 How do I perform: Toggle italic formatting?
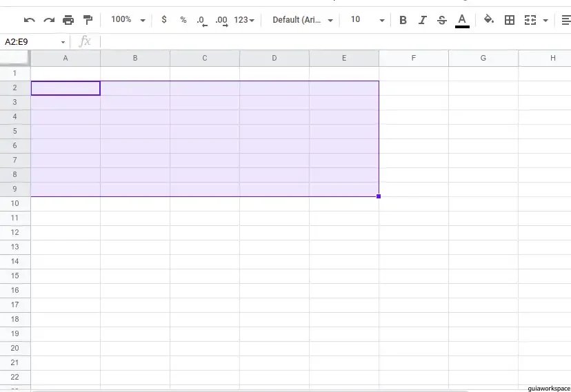tap(423, 20)
